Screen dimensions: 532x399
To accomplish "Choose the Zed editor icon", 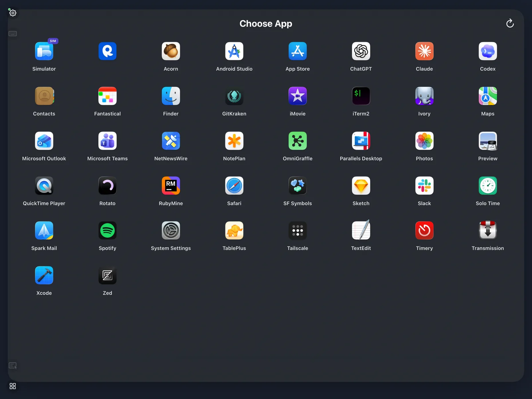I will (x=107, y=276).
